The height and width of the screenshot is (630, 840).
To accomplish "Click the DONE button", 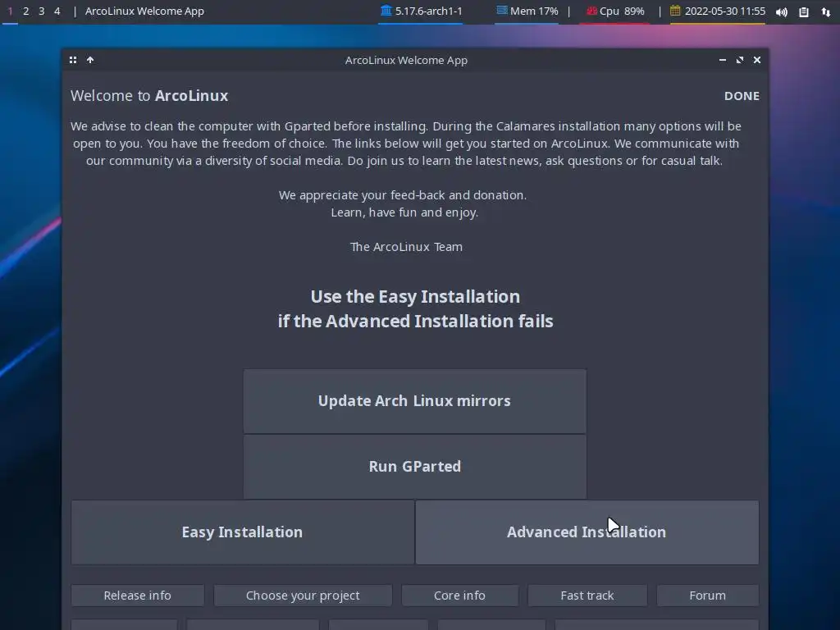I will (x=742, y=96).
